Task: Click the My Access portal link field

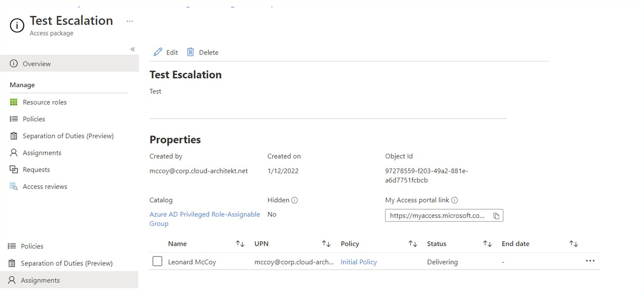Action: [444, 216]
